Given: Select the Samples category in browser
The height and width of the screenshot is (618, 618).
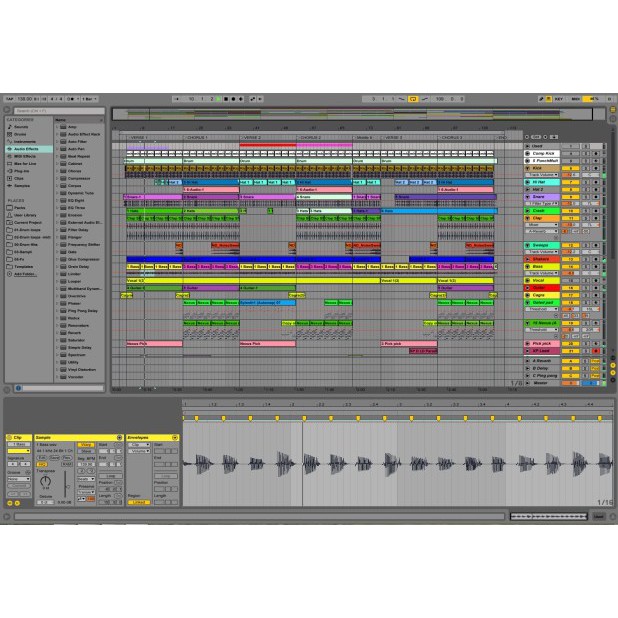Looking at the screenshot, I should click(x=21, y=185).
